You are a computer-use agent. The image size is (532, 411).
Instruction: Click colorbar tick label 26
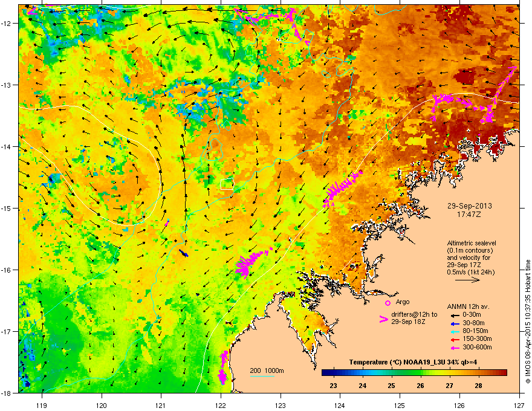click(x=421, y=386)
